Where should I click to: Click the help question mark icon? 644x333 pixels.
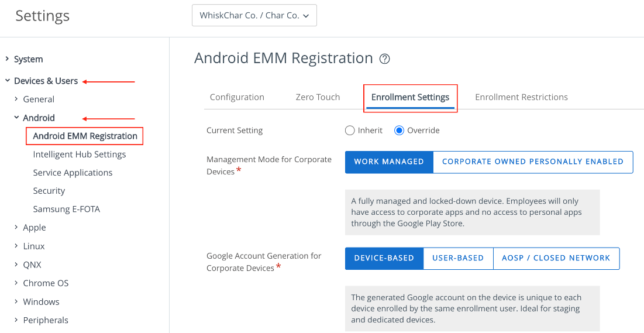pos(384,59)
